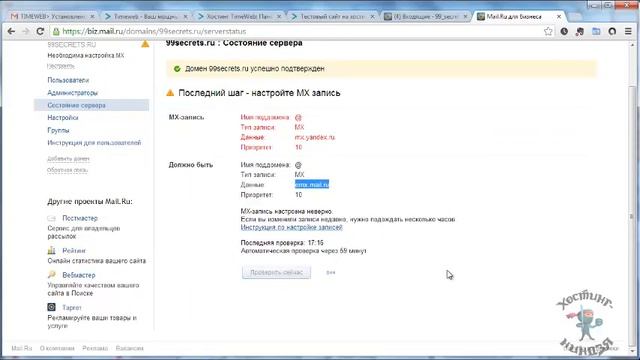The height and width of the screenshot is (360, 640).
Task: Close the Входящие tab
Action: [x=465, y=16]
